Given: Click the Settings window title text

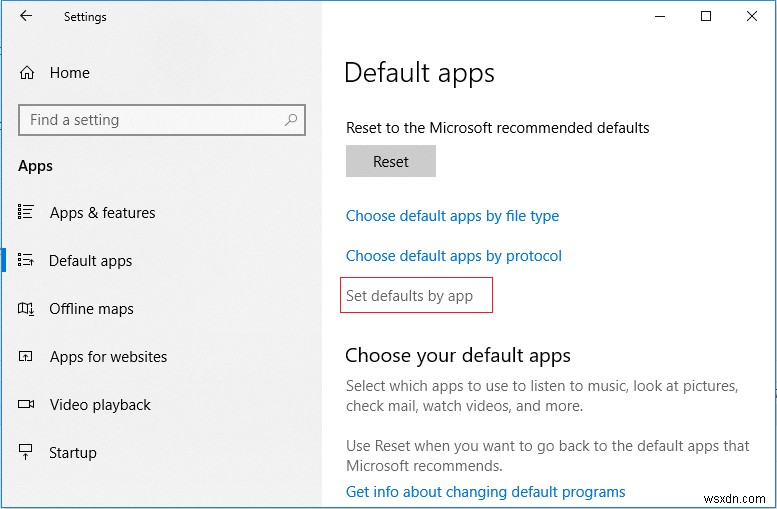Looking at the screenshot, I should point(85,17).
